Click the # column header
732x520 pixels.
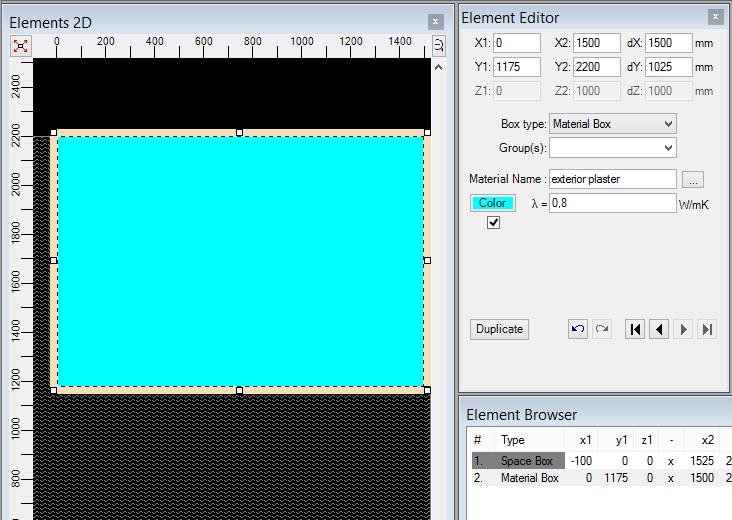[478, 440]
